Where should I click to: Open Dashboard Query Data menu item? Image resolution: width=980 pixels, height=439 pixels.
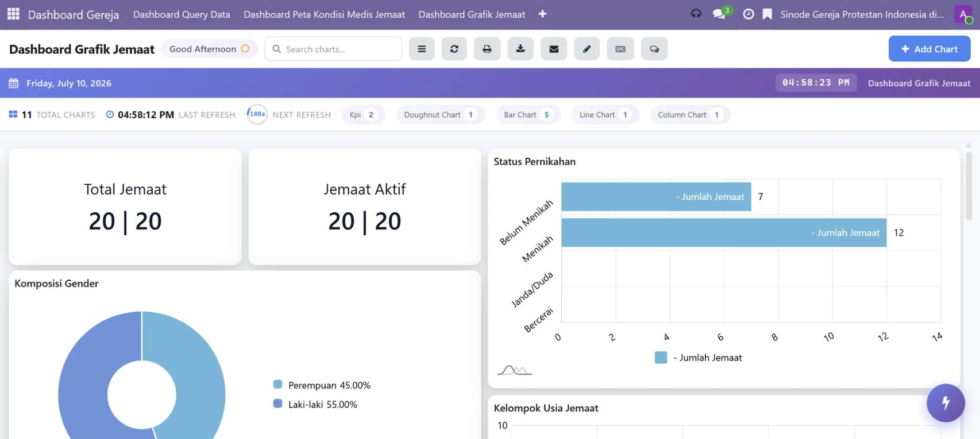point(182,14)
